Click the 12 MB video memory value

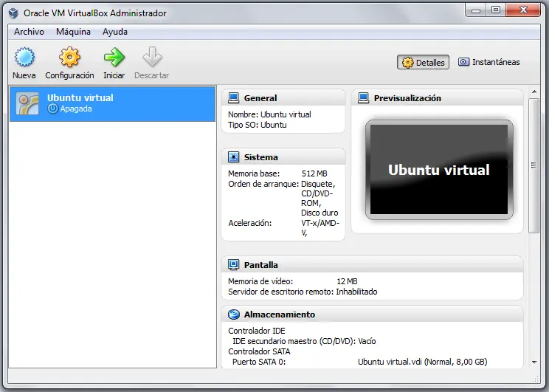tap(347, 281)
